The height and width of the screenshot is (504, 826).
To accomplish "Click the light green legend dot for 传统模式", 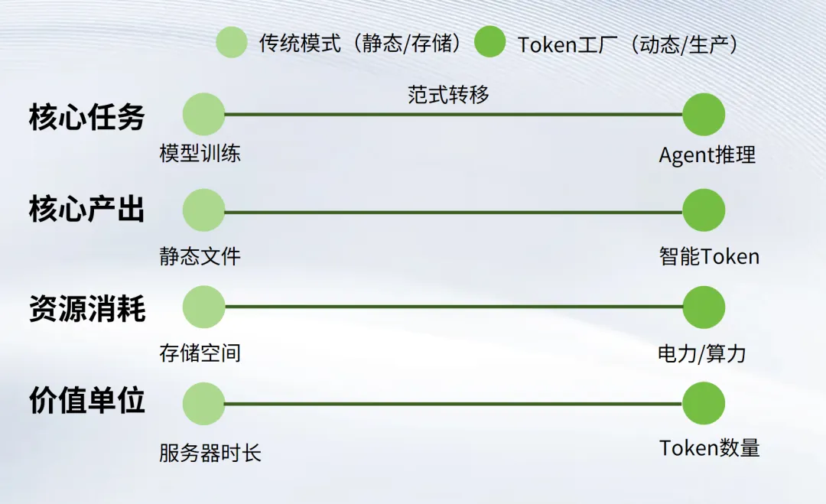I will click(x=232, y=42).
